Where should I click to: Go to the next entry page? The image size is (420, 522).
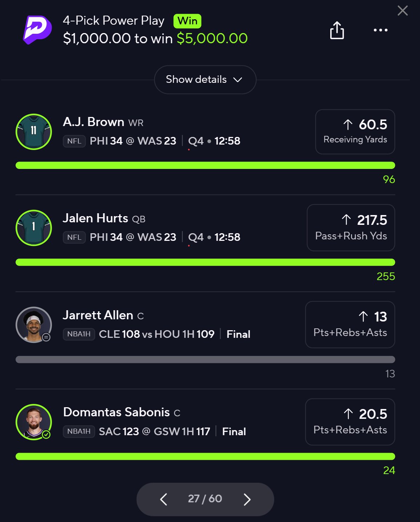[x=247, y=499]
